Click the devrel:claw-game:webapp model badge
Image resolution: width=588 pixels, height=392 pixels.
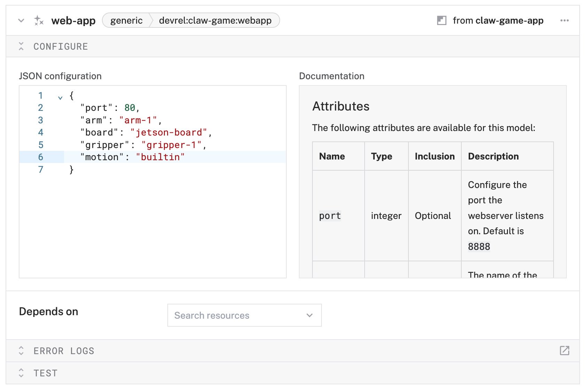[215, 21]
